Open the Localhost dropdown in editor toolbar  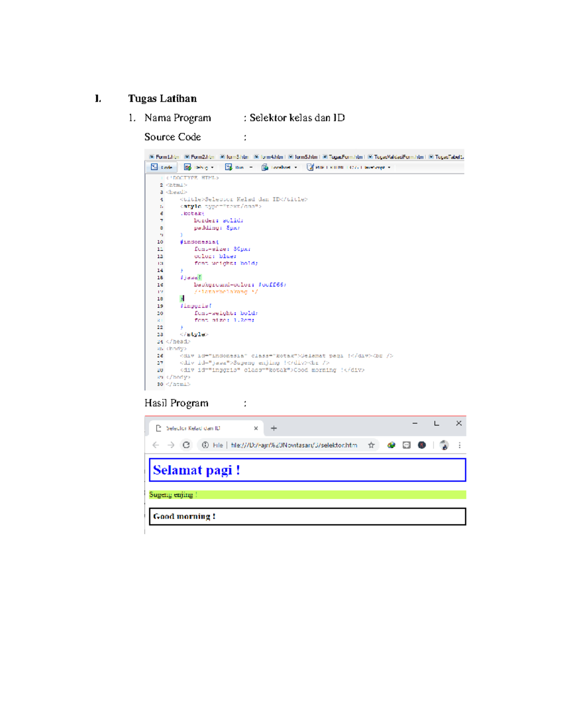(296, 167)
